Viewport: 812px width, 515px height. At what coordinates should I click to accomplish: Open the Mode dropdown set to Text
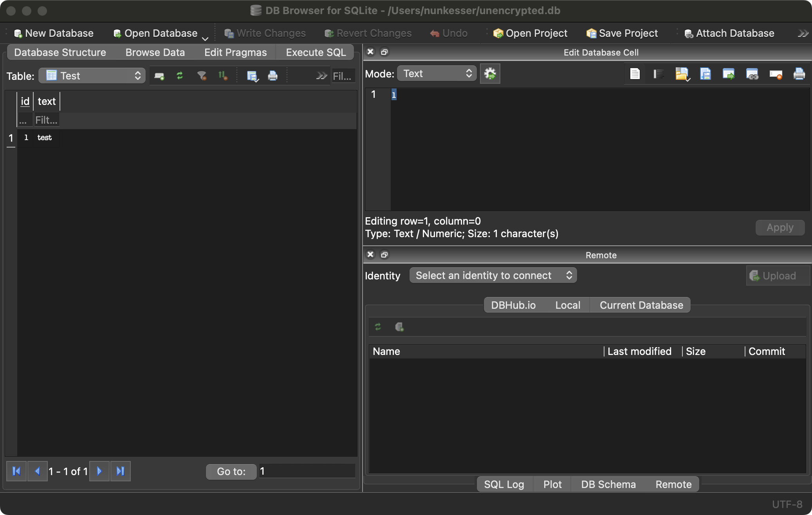point(437,74)
